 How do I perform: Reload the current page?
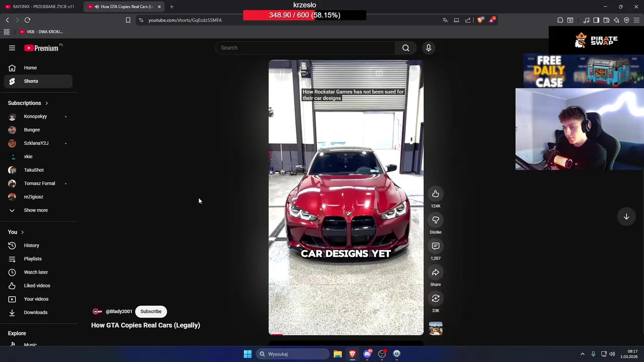click(x=27, y=20)
